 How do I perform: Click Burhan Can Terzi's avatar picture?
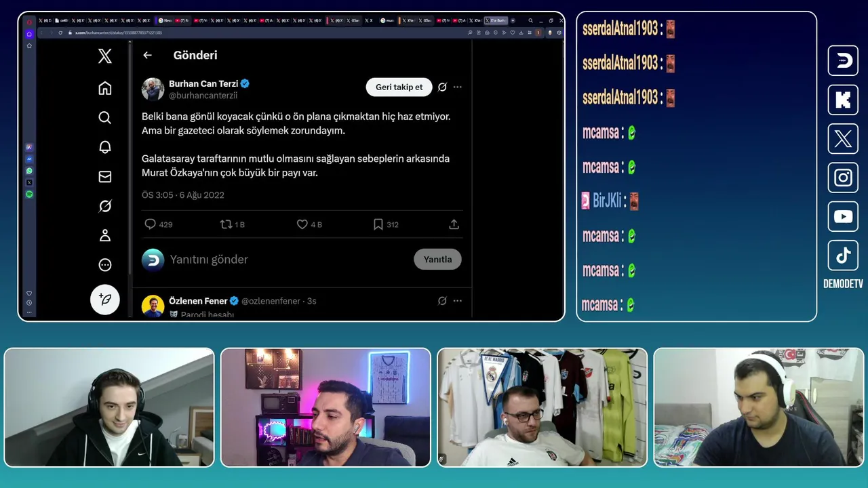(153, 89)
